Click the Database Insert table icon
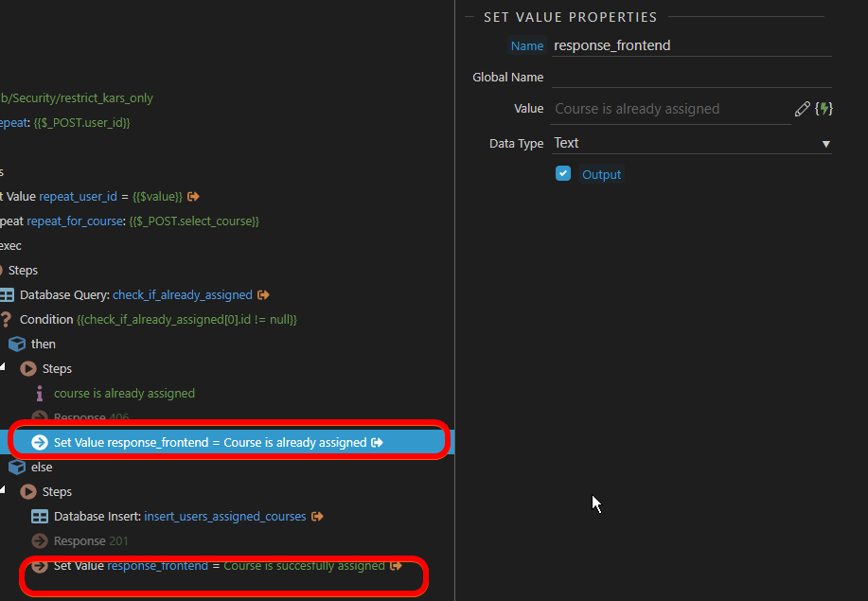The height and width of the screenshot is (601, 868). (40, 517)
